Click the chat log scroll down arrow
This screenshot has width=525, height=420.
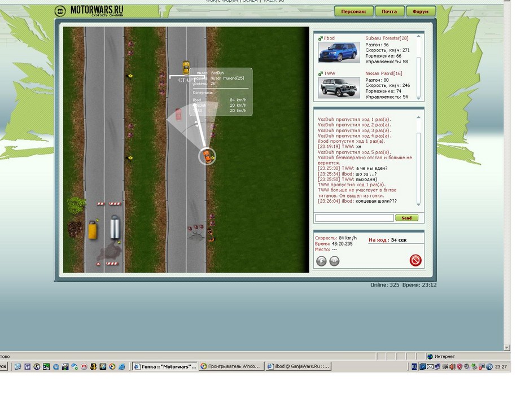(418, 204)
